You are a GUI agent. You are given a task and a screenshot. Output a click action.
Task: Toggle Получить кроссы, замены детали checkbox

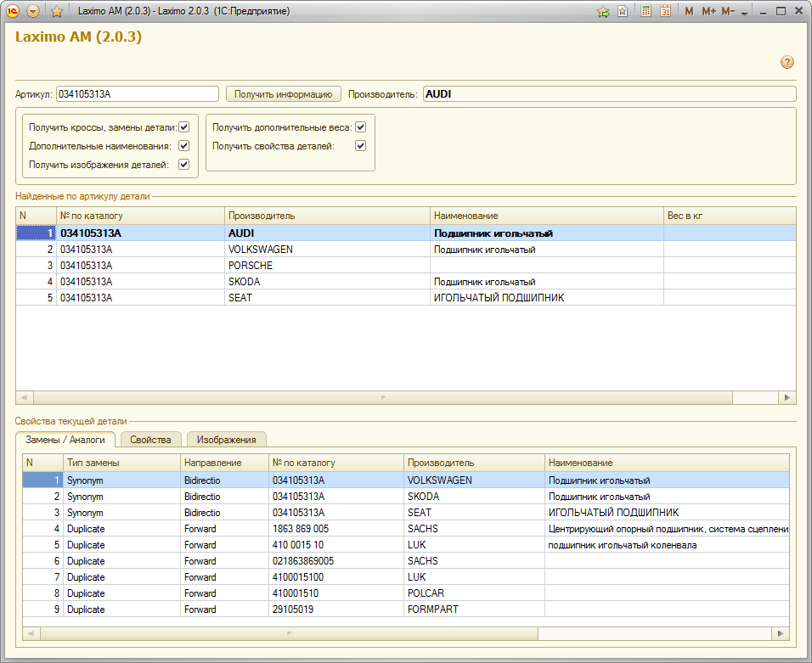coord(183,126)
